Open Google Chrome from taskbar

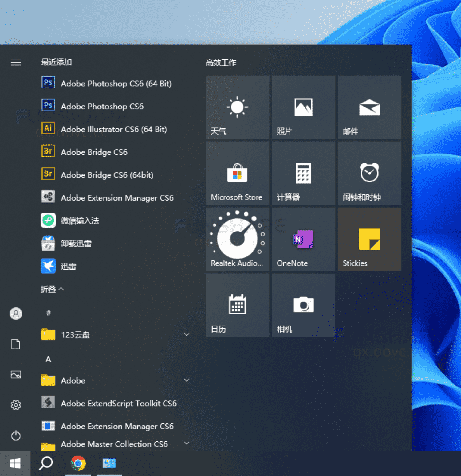(x=78, y=463)
